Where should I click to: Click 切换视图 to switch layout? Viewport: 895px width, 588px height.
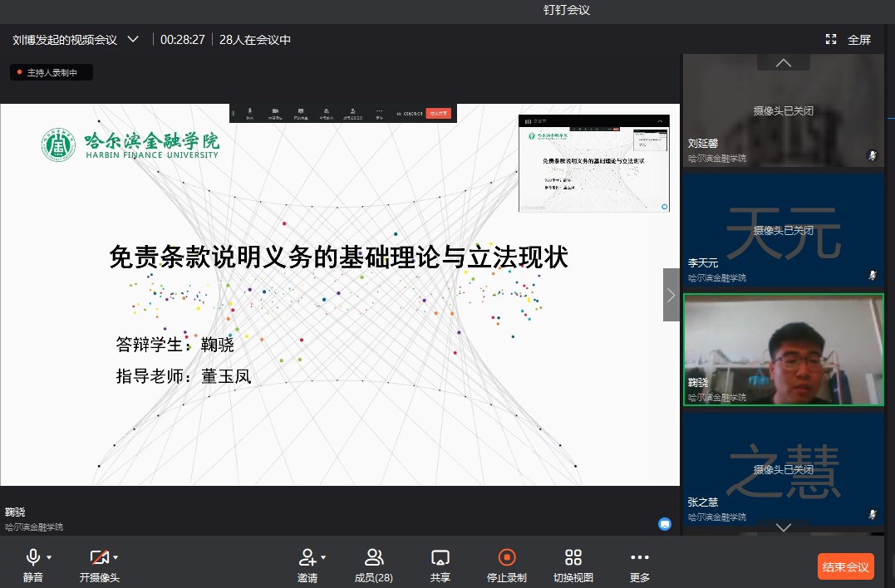(573, 557)
